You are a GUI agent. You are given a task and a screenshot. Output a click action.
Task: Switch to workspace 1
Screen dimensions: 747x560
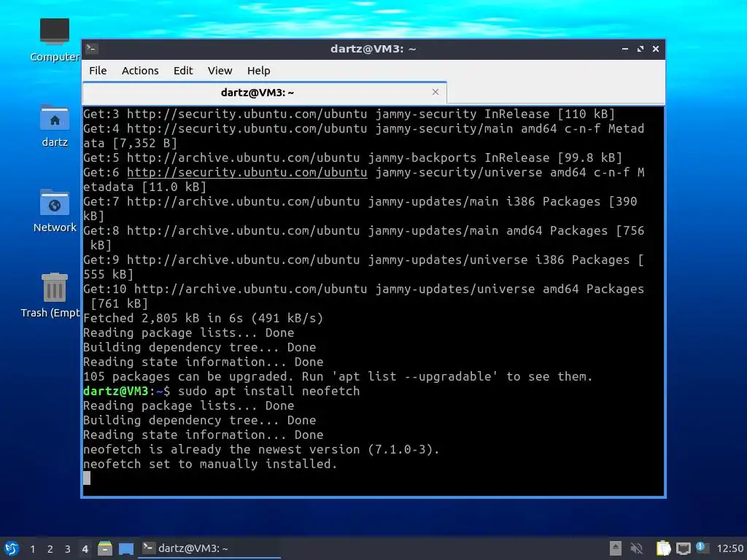pos(32,549)
